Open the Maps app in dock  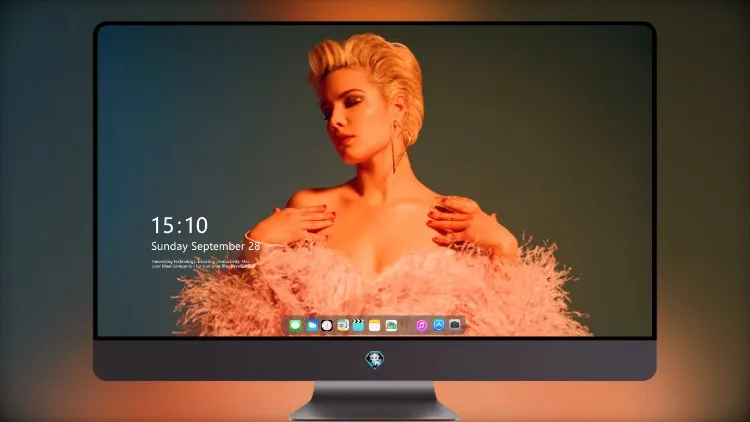pos(343,326)
